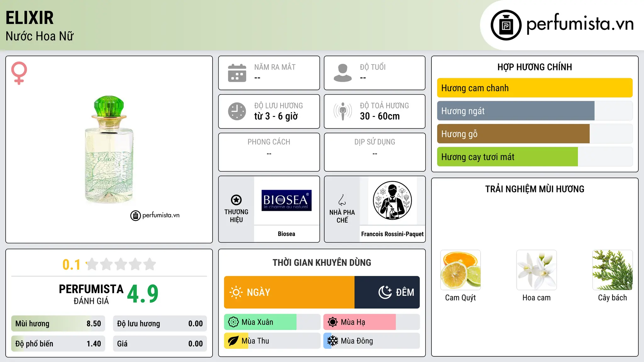644x362 pixels.
Task: Click the perfumista.vn bottle logo icon
Action: [506, 25]
